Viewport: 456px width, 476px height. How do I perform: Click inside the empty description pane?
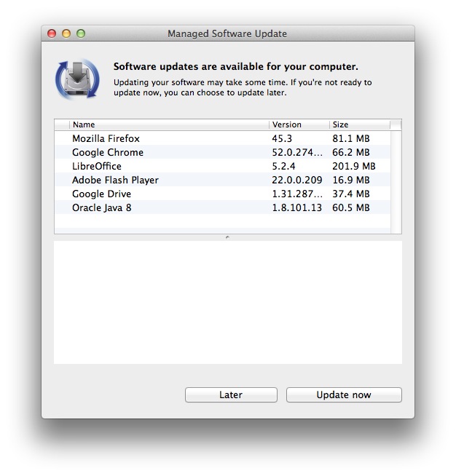point(228,302)
